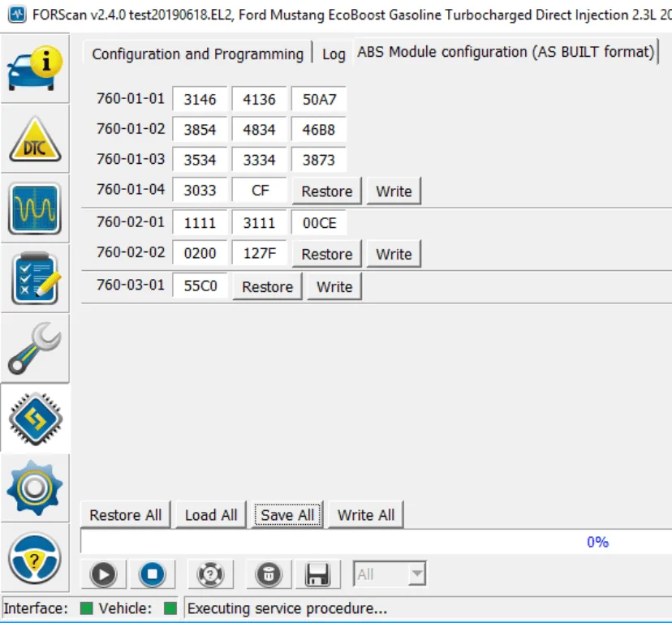
Task: Edit field 3033 in row 760-01-04
Action: (200, 190)
